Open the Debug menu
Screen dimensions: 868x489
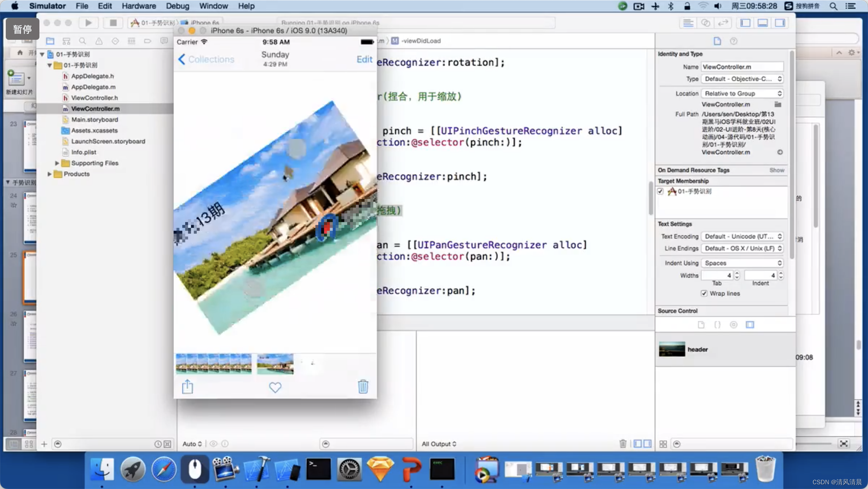click(x=178, y=6)
